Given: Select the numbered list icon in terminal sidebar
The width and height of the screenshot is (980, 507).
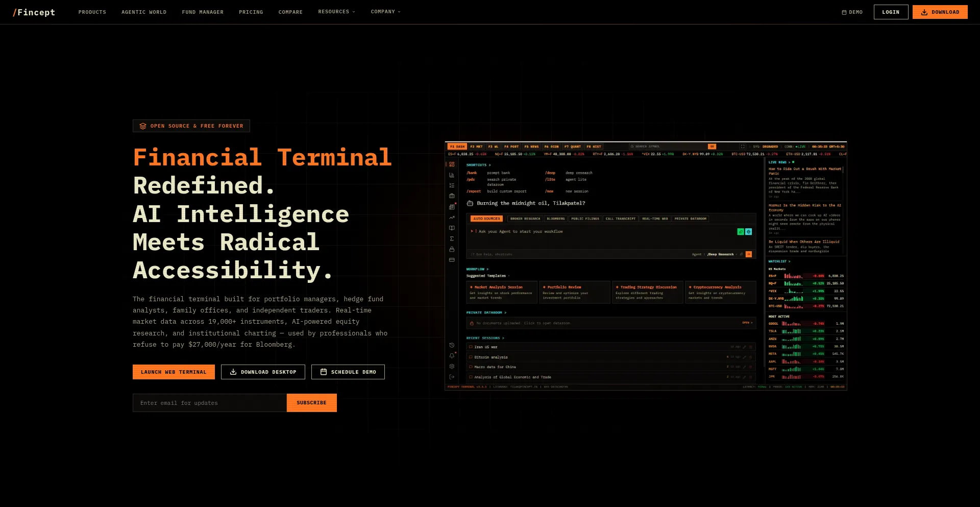Looking at the screenshot, I should (x=452, y=185).
